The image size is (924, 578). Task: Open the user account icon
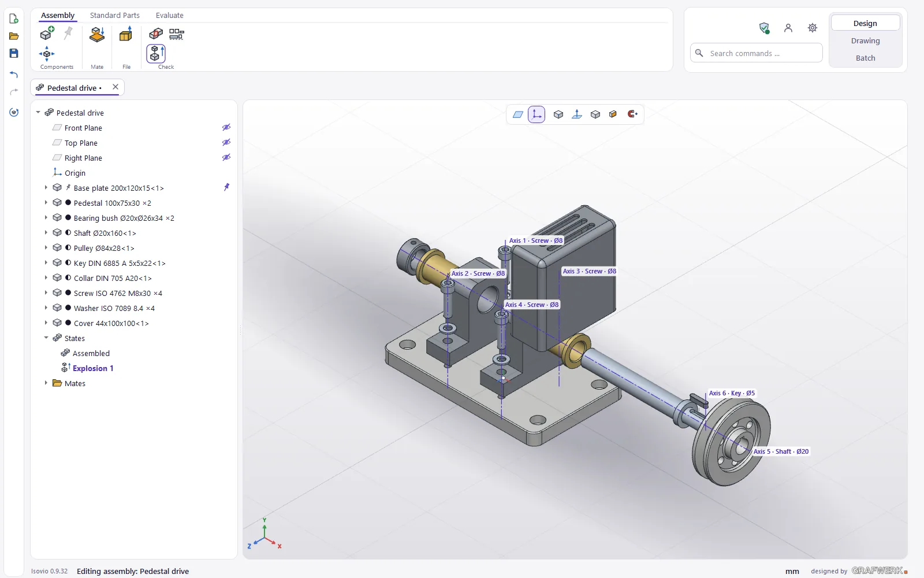(788, 28)
